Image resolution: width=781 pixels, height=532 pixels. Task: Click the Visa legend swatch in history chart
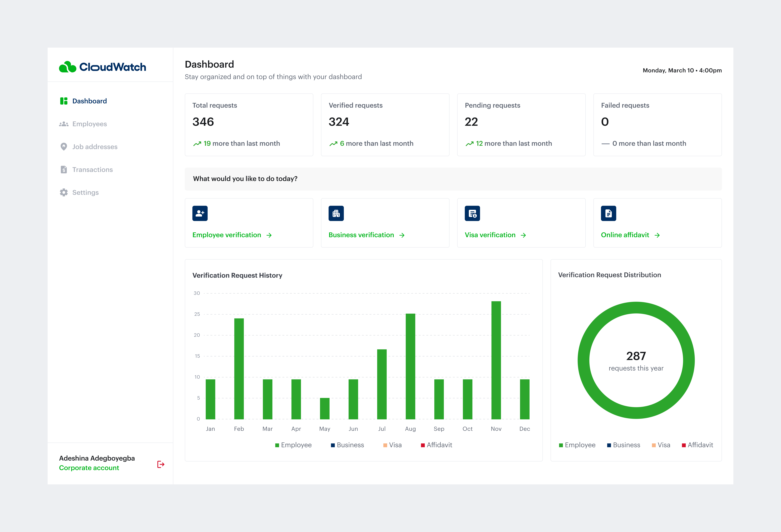pos(385,445)
